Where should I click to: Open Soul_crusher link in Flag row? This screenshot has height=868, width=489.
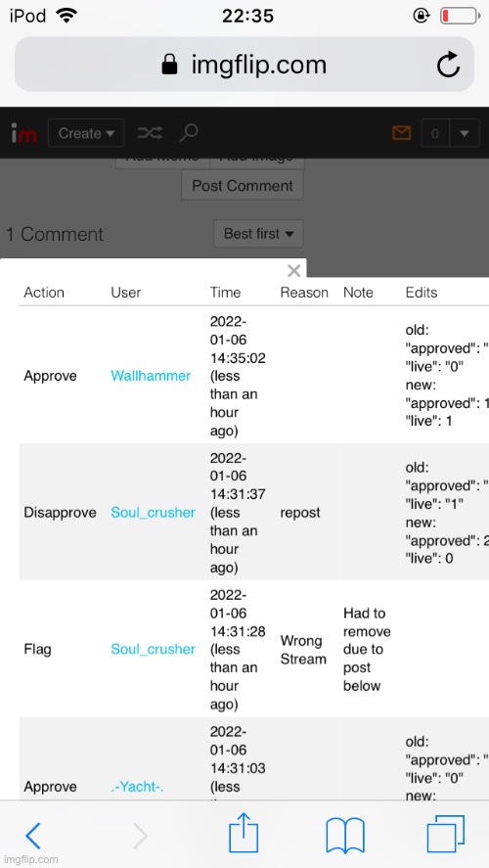pyautogui.click(x=153, y=649)
